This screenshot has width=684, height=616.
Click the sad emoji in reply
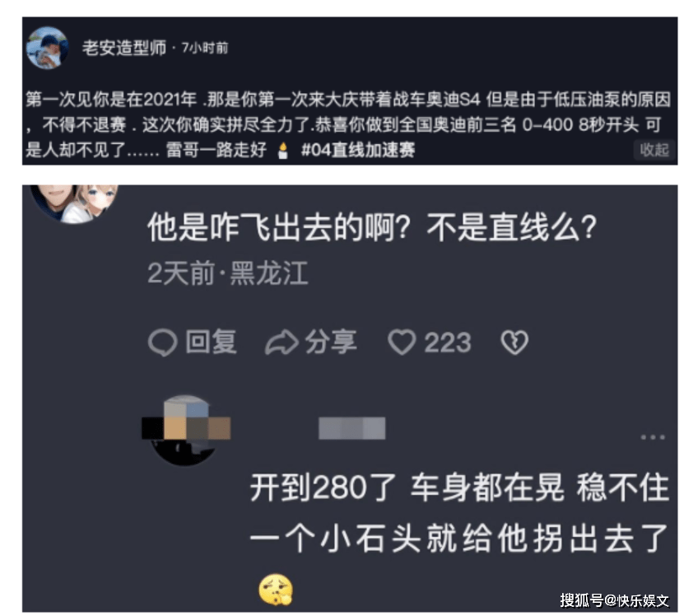(276, 590)
